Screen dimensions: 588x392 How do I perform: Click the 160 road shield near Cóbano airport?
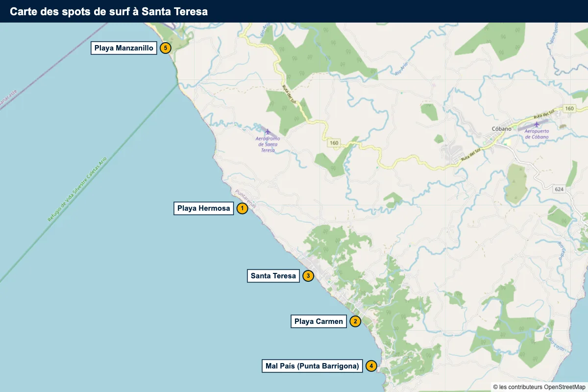(569, 108)
